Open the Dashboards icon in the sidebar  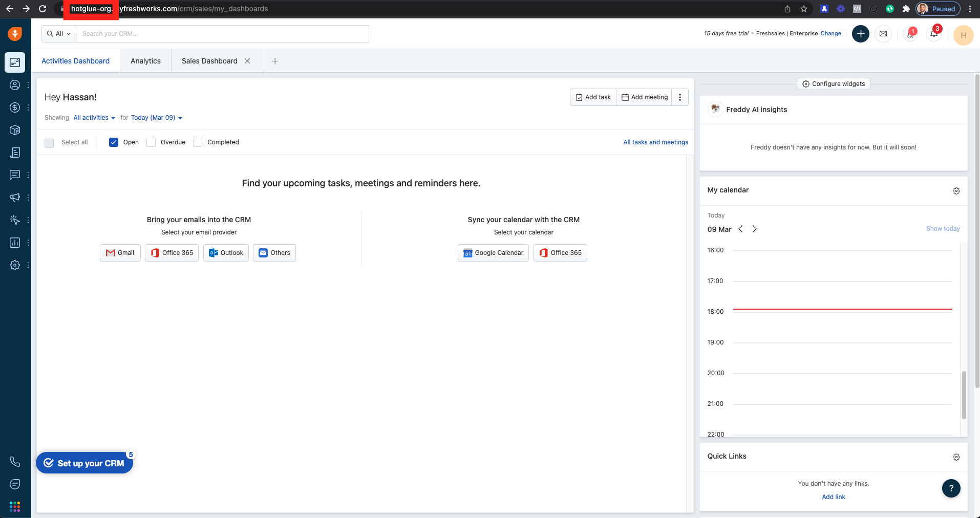[x=15, y=62]
